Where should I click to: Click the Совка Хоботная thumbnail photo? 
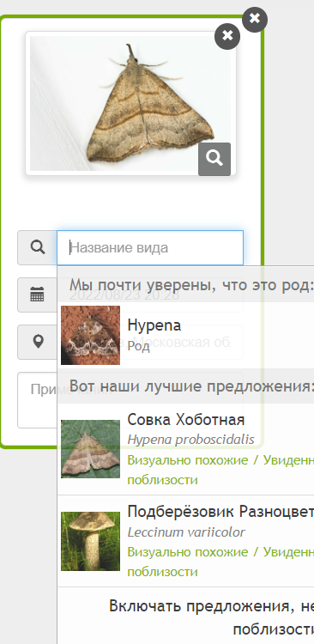(x=90, y=449)
